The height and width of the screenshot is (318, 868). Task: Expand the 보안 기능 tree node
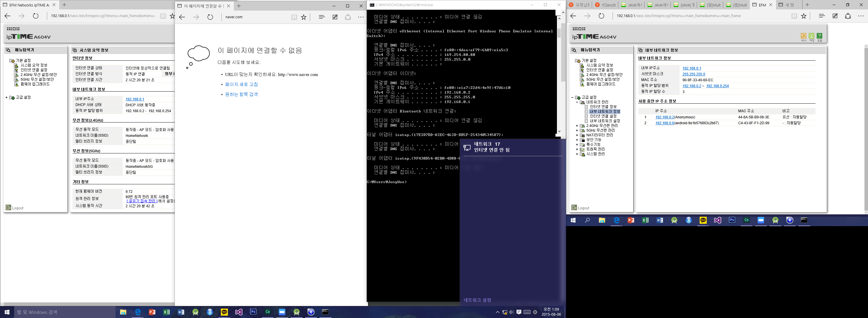[577, 140]
